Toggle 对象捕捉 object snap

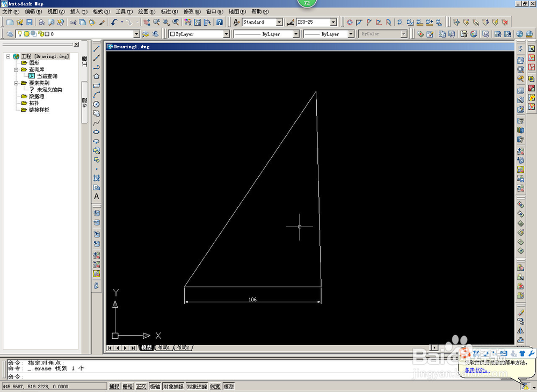point(173,387)
